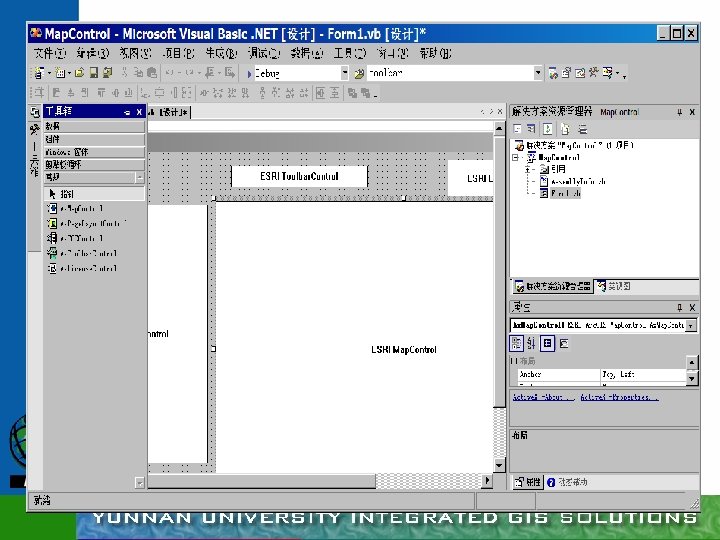Image resolution: width=720 pixels, height=540 pixels.
Task: Click the Copy toolbar icon
Action: (x=138, y=73)
